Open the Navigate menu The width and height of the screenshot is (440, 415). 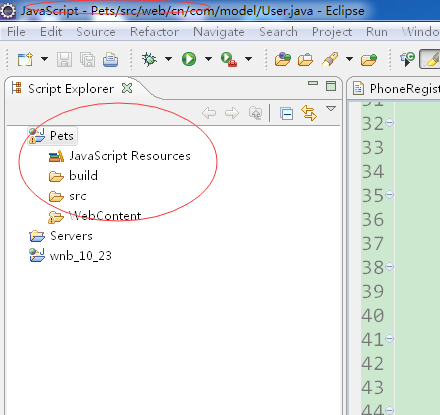[x=219, y=32]
